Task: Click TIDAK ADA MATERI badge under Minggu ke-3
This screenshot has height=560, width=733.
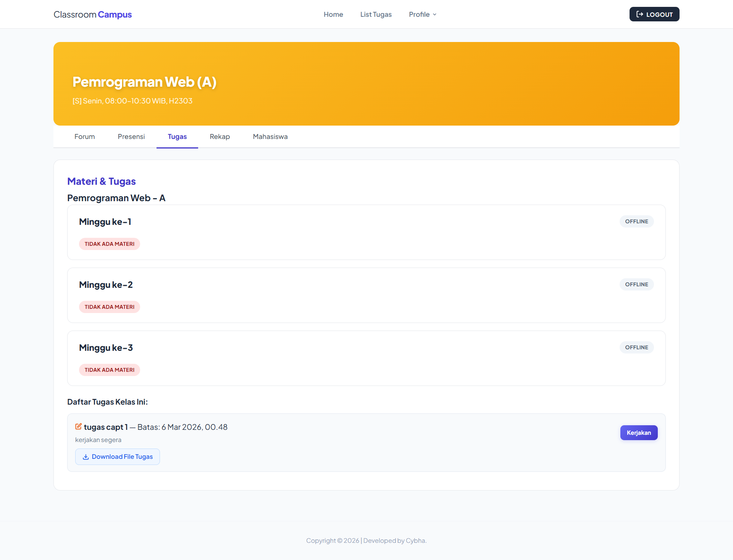Action: pyautogui.click(x=110, y=370)
